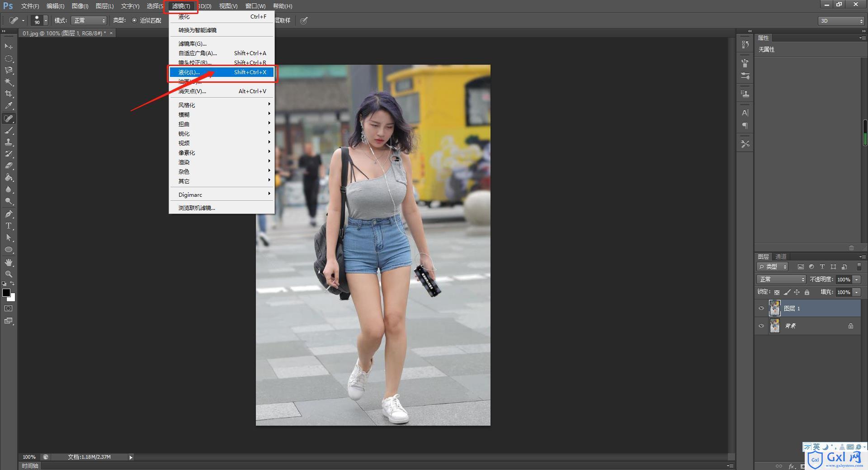Expand the Digimarc submenu
Image resolution: width=868 pixels, height=470 pixels.
[222, 195]
